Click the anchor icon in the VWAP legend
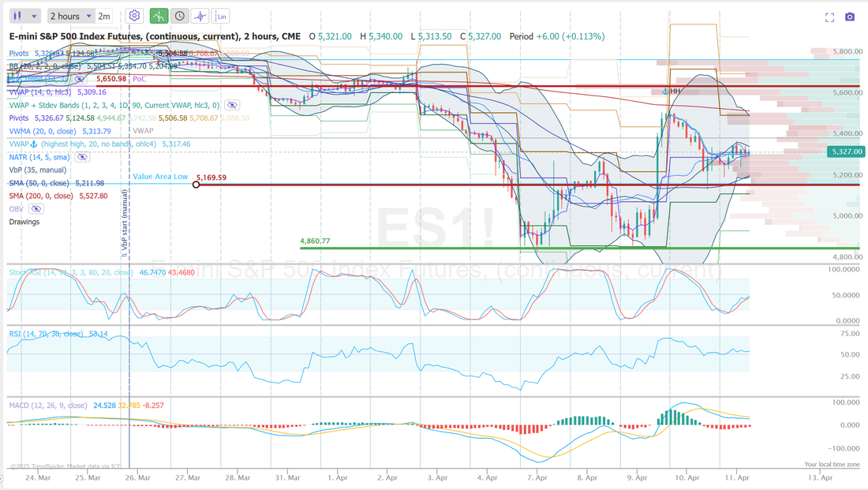Viewport: 868px width, 490px height. point(34,144)
